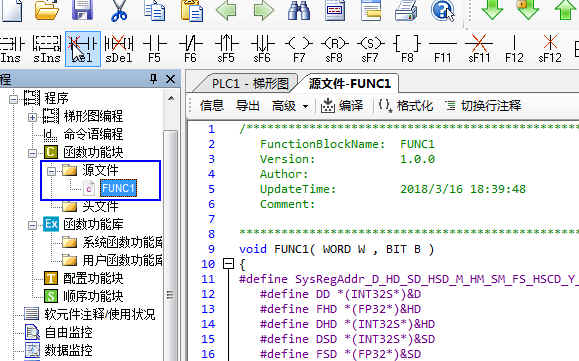Image resolution: width=579 pixels, height=361 pixels.
Task: Collapse the code block at line 10
Action: (229, 264)
